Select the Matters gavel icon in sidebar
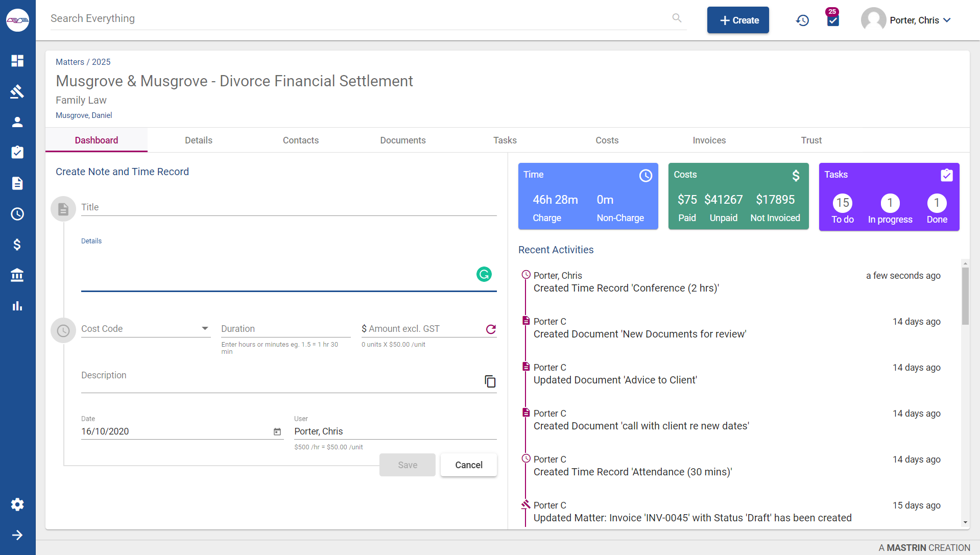The height and width of the screenshot is (555, 980). [17, 91]
